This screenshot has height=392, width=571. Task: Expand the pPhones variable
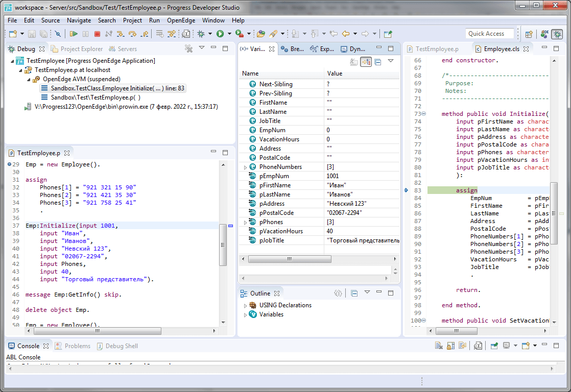point(246,222)
